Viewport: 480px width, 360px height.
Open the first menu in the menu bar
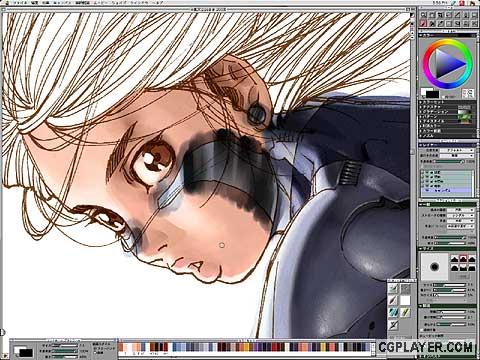click(x=21, y=2)
